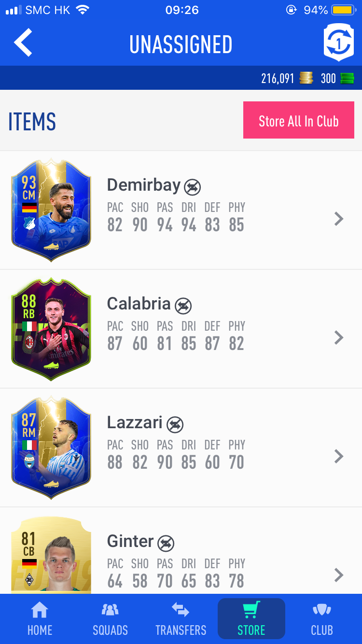Switch to the Squads tab

click(110, 619)
